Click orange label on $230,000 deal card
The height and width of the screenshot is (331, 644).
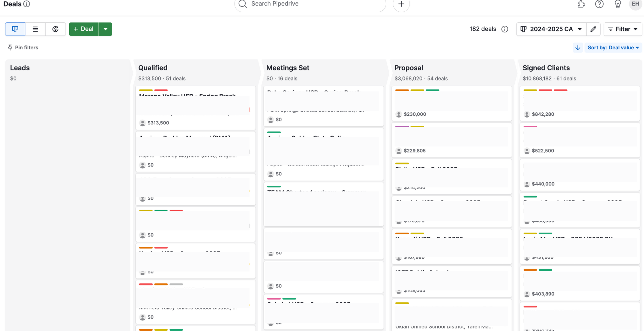coord(402,90)
